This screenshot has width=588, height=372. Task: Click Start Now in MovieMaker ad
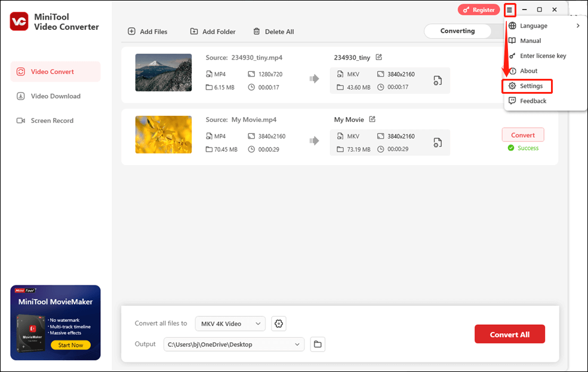pos(70,345)
